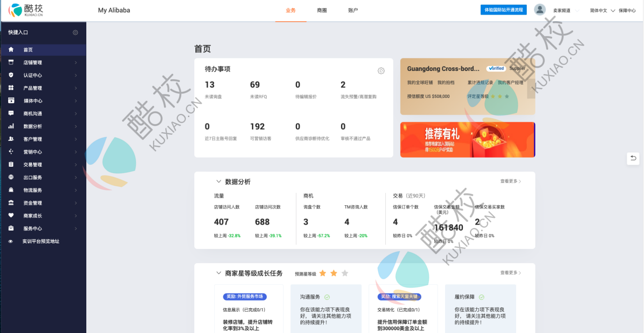Click the 推荐有礼 promotional banner
The image size is (644, 333).
pyautogui.click(x=467, y=139)
